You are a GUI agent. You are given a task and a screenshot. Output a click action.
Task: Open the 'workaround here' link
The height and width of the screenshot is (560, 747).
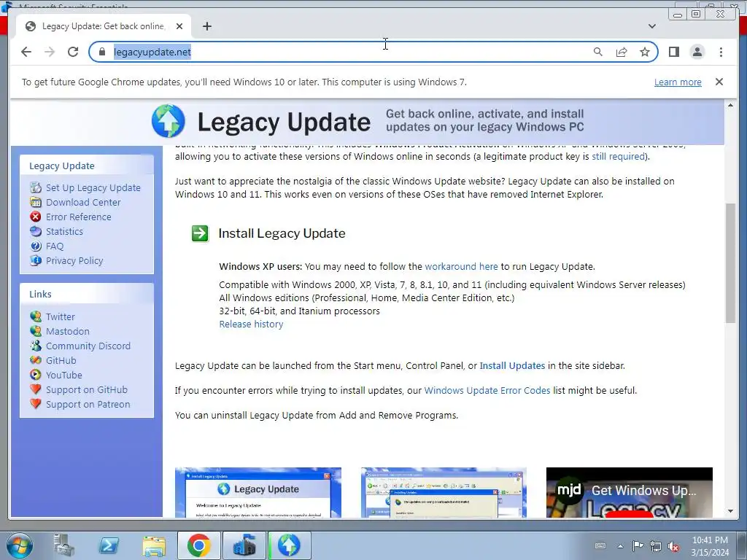[x=461, y=266]
